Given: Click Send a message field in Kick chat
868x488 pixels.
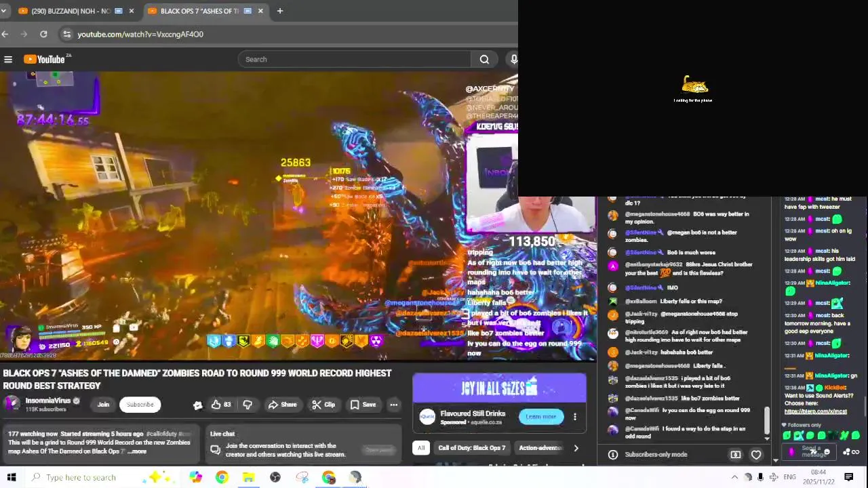Looking at the screenshot, I should pyautogui.click(x=810, y=451).
